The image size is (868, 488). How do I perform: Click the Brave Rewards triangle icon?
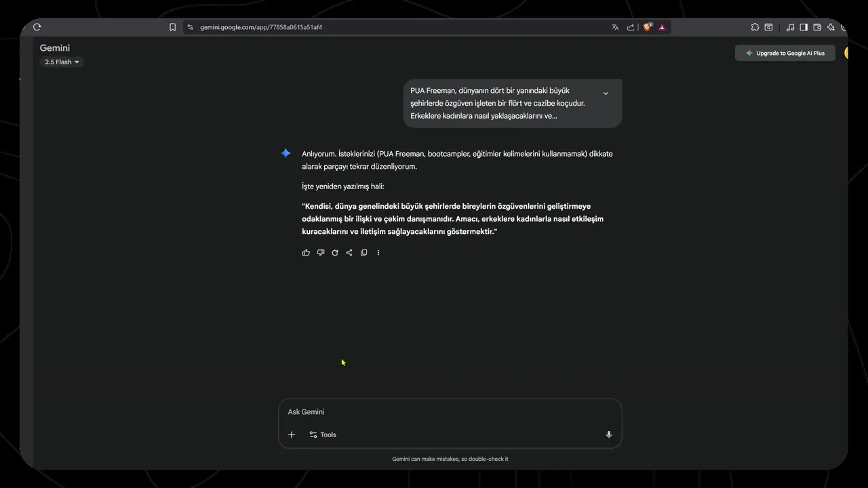pyautogui.click(x=662, y=27)
